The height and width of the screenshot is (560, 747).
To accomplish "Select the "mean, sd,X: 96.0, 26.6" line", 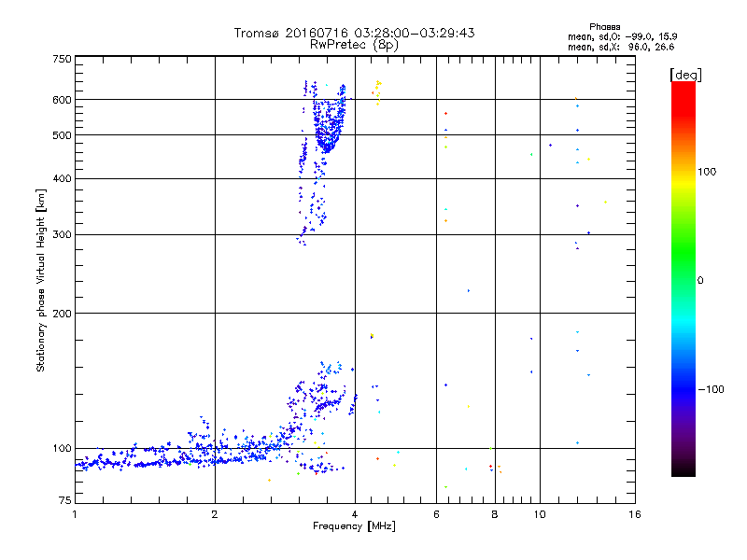I will (621, 47).
